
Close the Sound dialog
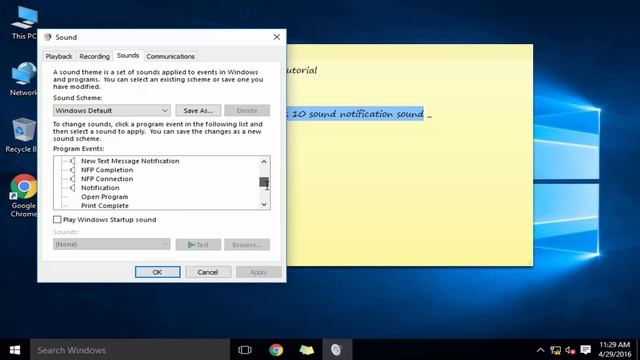click(277, 37)
